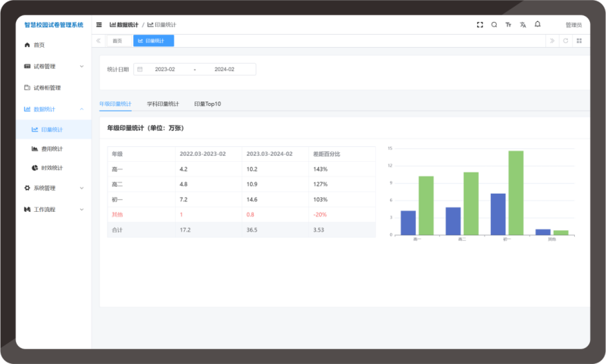Screen dimensions: 606x364
Task: Click the 费用统计 area-chart icon
Action: [35, 148]
